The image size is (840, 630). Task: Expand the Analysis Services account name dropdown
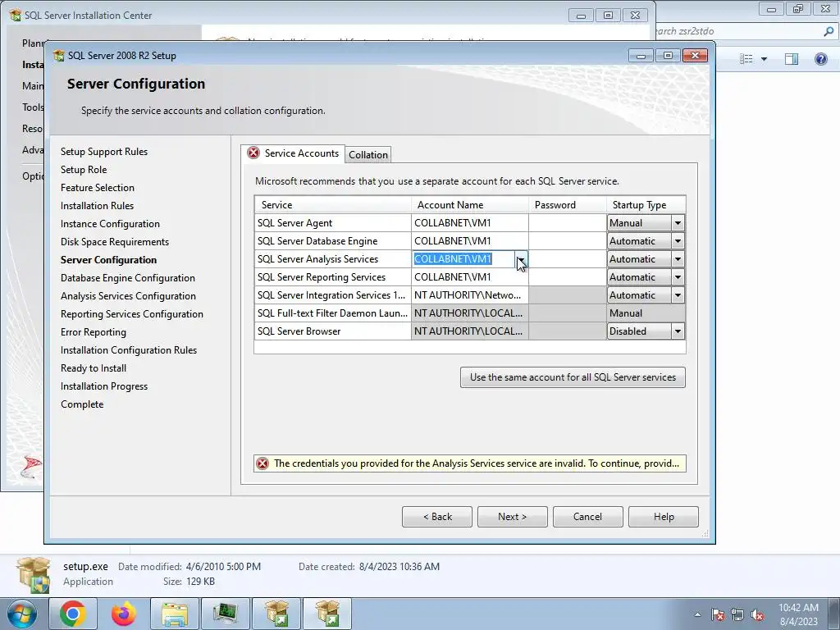521,258
